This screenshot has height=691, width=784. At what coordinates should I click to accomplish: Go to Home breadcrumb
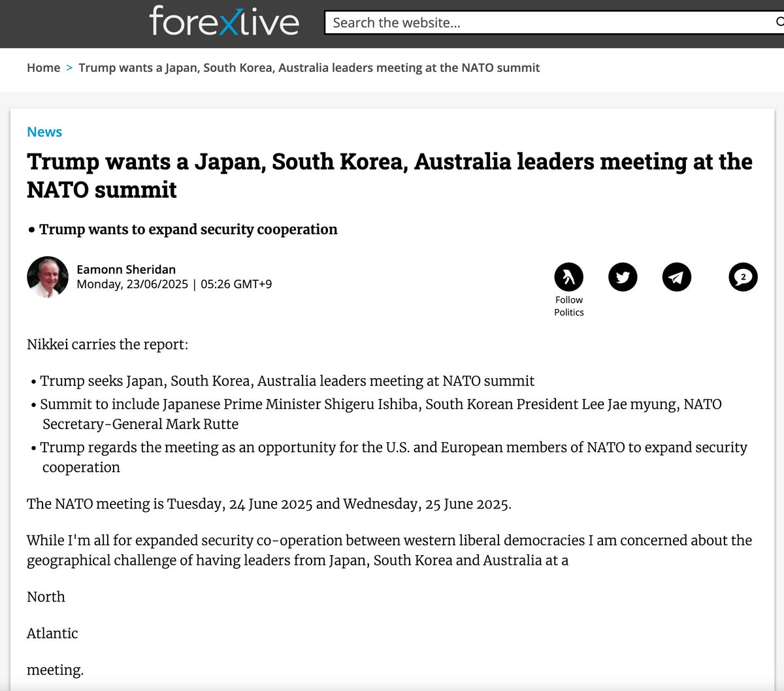[x=43, y=68]
